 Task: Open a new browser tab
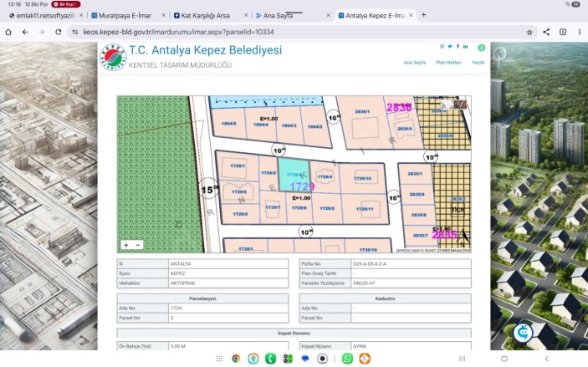[x=424, y=15]
